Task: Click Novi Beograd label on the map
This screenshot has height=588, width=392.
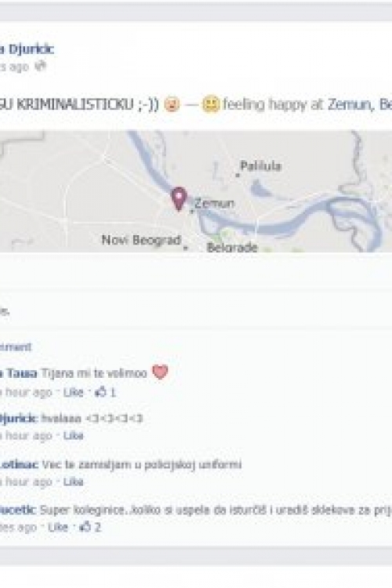Action: click(x=141, y=240)
